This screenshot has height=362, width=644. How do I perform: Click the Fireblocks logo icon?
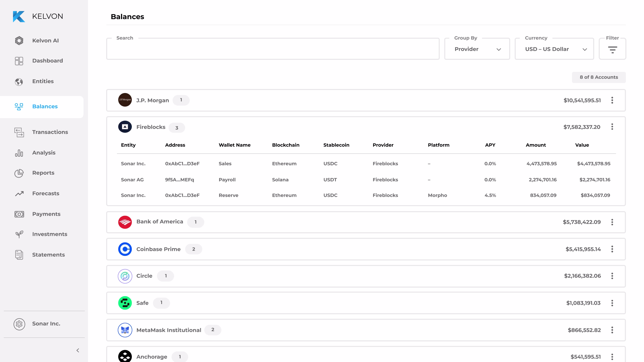(x=125, y=127)
